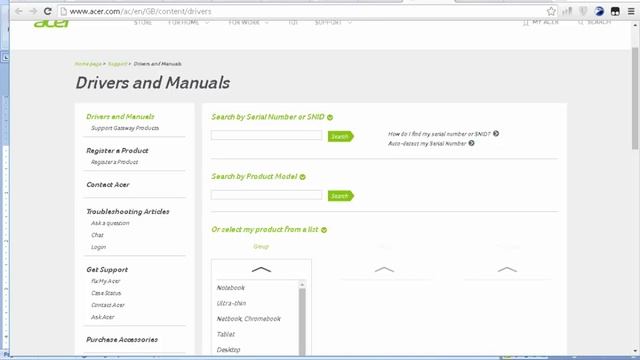
Task: Click the browser forward arrow
Action: coord(33,11)
